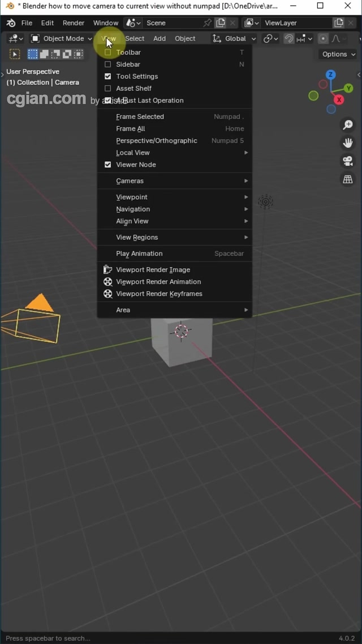Open the Global transform orientation dropdown
Viewport: 362px width, 644px height.
pos(234,38)
